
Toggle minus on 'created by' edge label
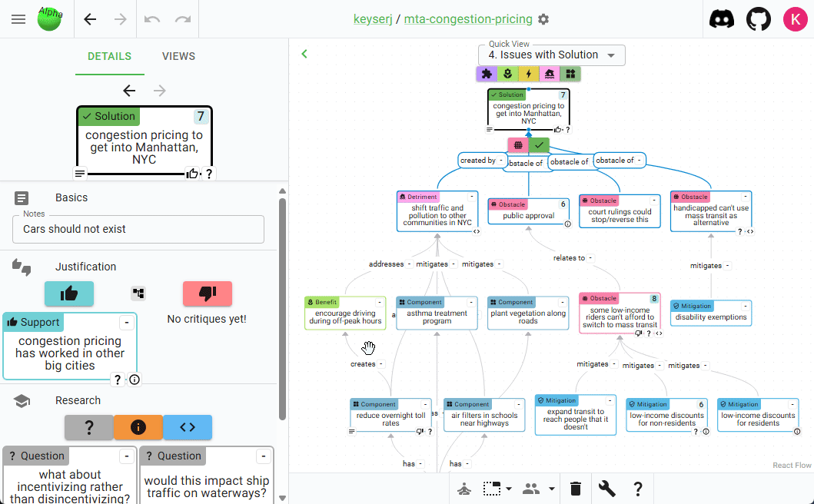(x=501, y=161)
